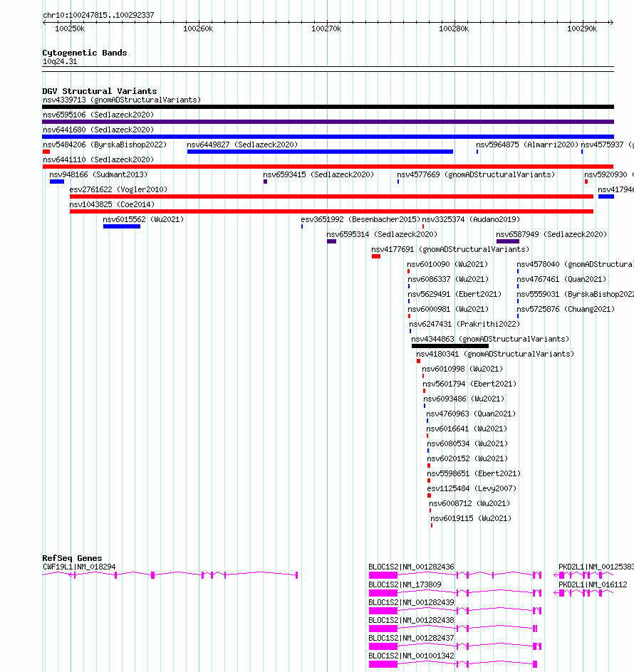Open the esv3651992 (Besenbacher2015) label

[360, 219]
